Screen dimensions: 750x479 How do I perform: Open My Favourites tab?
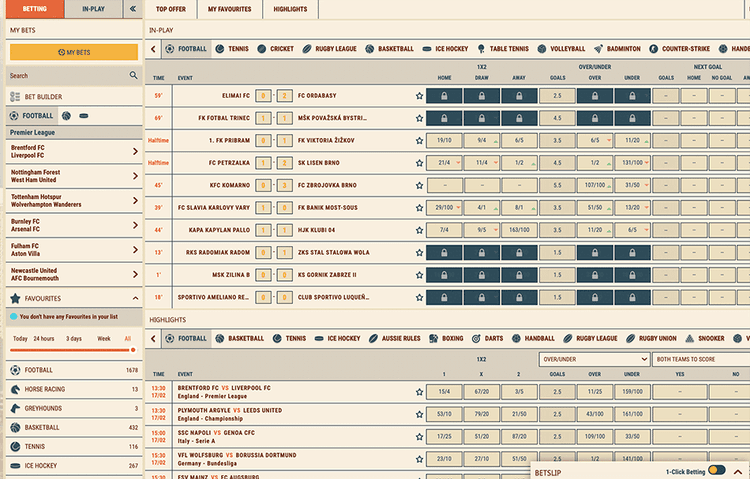coord(230,9)
